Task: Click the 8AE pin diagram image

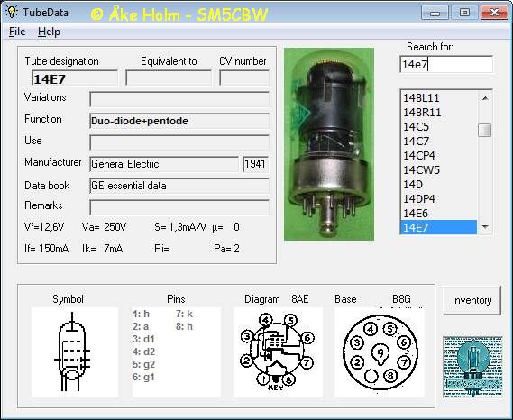Action: (278, 352)
